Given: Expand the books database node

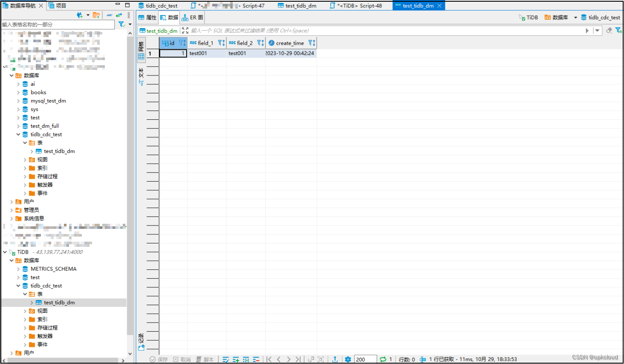Looking at the screenshot, I should tap(18, 92).
